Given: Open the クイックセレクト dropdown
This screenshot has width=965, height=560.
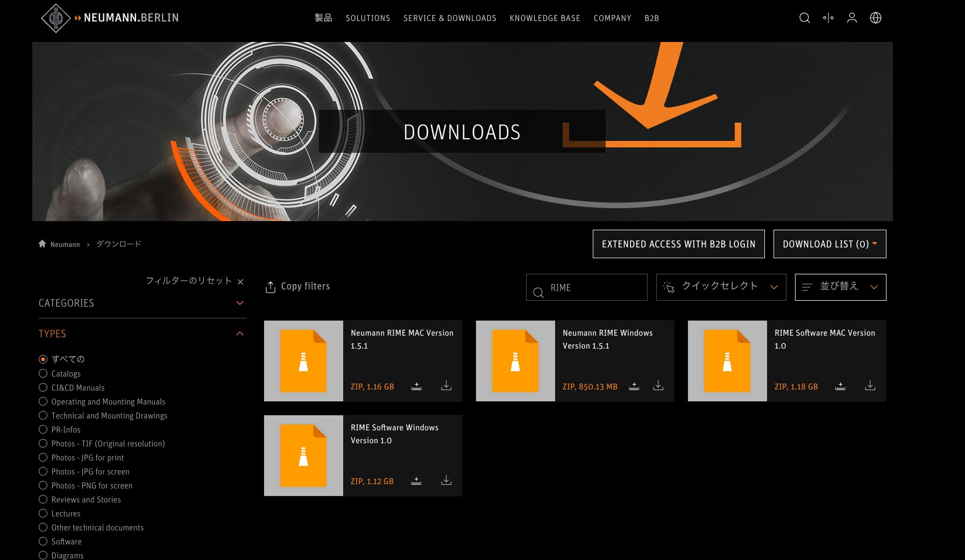Looking at the screenshot, I should 721,287.
